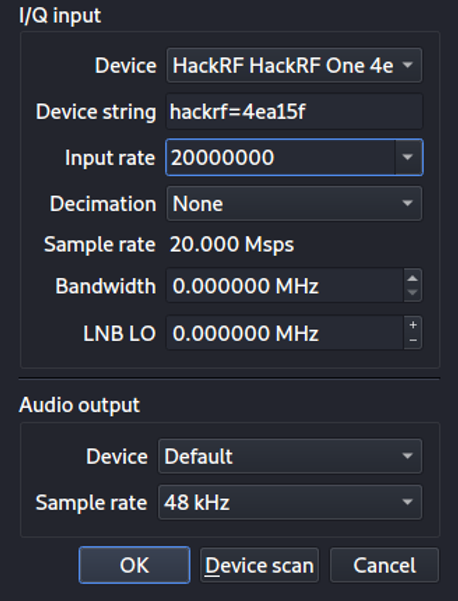
Task: Click the LNB LO value field
Action: [285, 333]
